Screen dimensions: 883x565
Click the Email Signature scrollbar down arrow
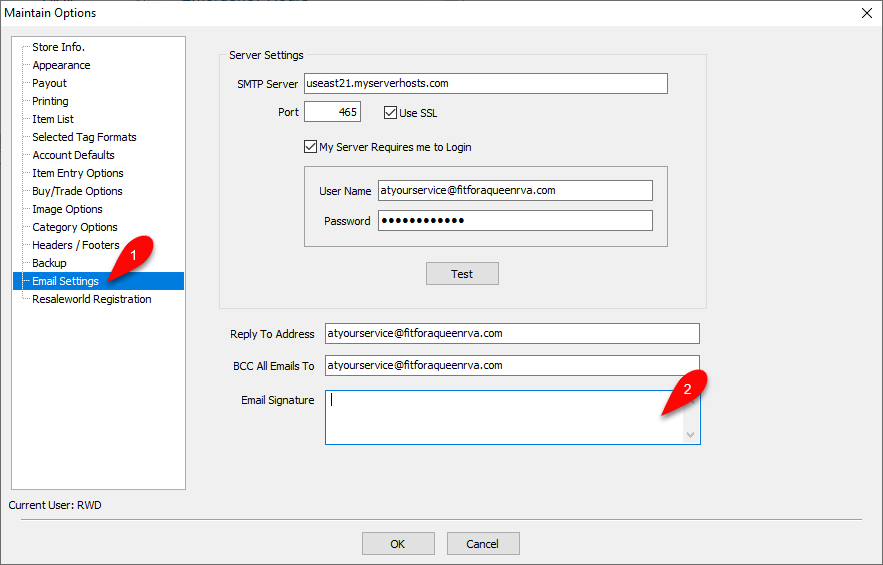click(x=690, y=435)
